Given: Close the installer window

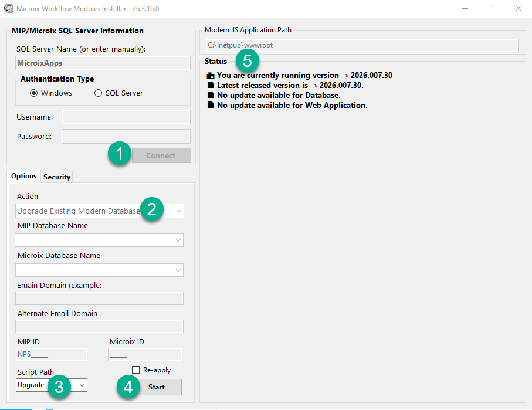Looking at the screenshot, I should click(x=519, y=8).
